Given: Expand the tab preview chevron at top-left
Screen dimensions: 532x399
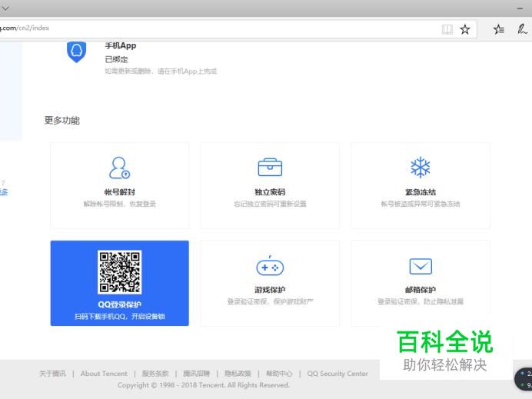Looking at the screenshot, I should [x=5, y=8].
